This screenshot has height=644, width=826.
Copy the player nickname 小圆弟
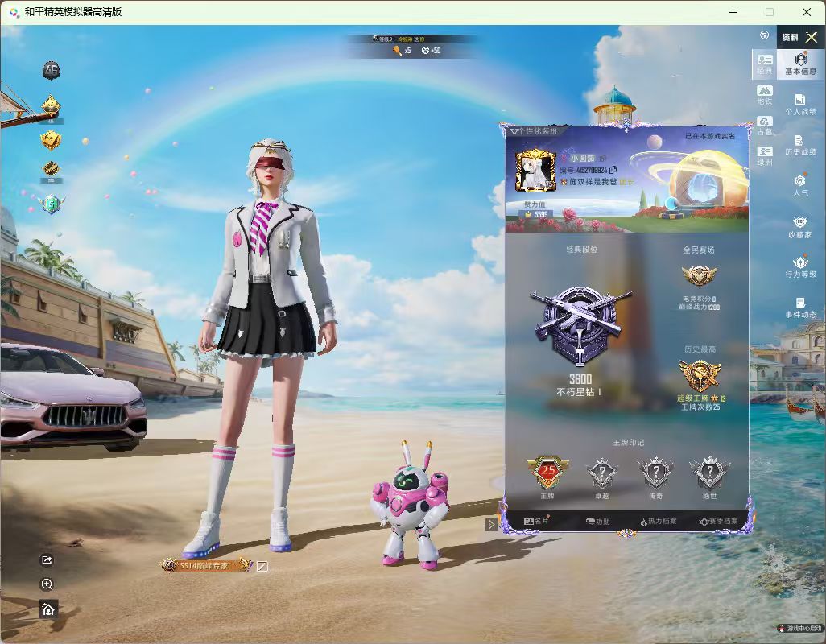(602, 158)
